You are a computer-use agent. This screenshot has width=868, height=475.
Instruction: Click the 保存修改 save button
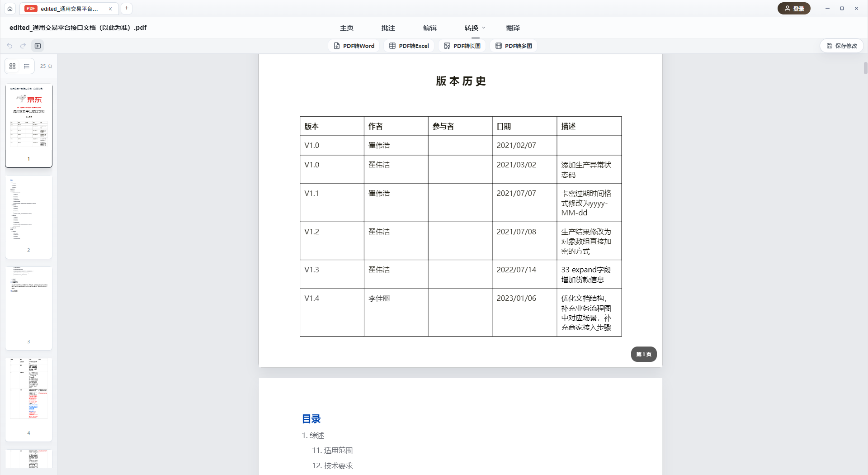coord(842,46)
